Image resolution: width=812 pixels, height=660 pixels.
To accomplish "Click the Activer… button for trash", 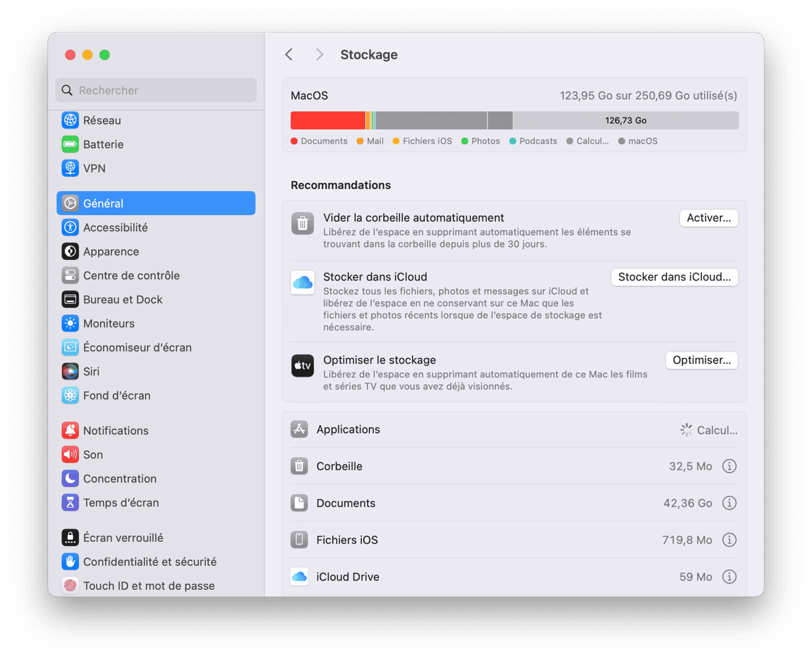I will pyautogui.click(x=708, y=218).
